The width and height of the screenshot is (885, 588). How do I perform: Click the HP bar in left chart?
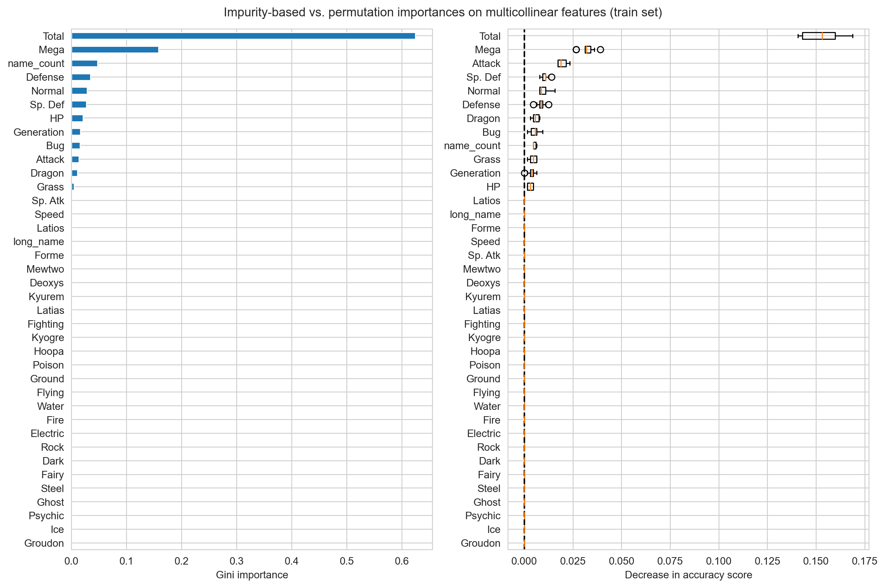pos(77,119)
